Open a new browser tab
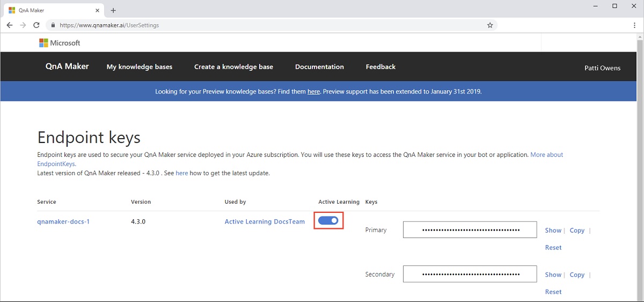The height and width of the screenshot is (302, 644). (113, 10)
